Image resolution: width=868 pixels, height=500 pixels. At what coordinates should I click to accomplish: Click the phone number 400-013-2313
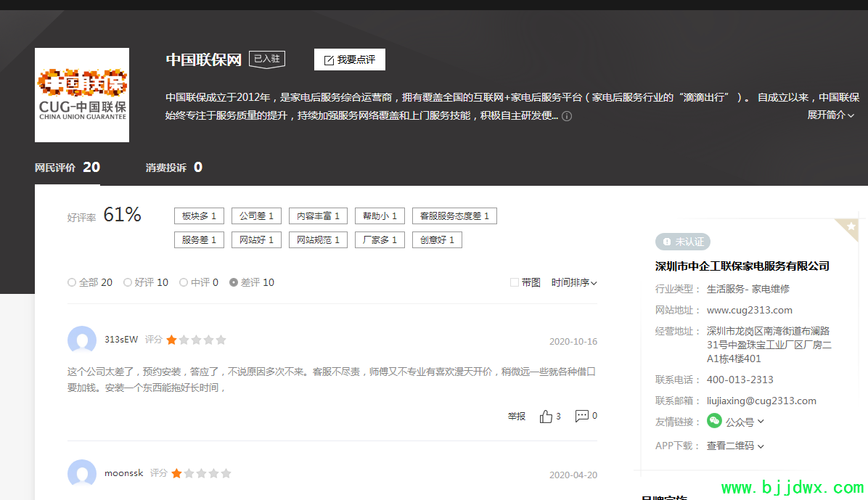(740, 380)
